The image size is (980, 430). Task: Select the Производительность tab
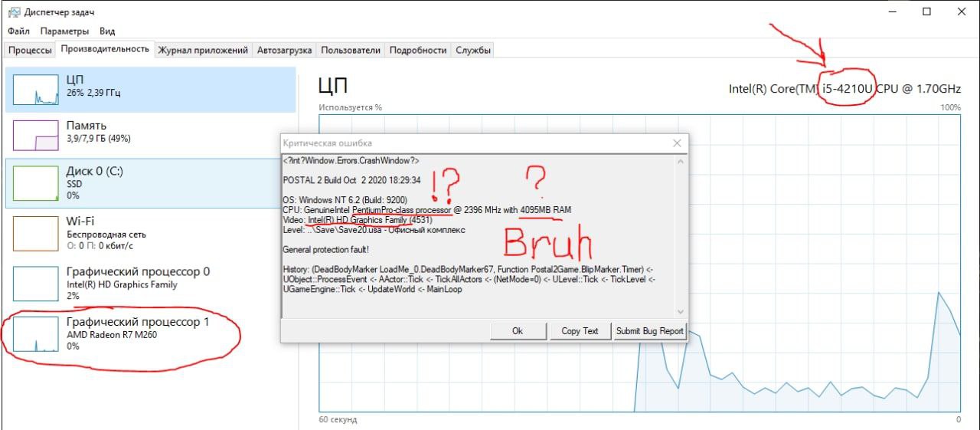click(x=105, y=49)
